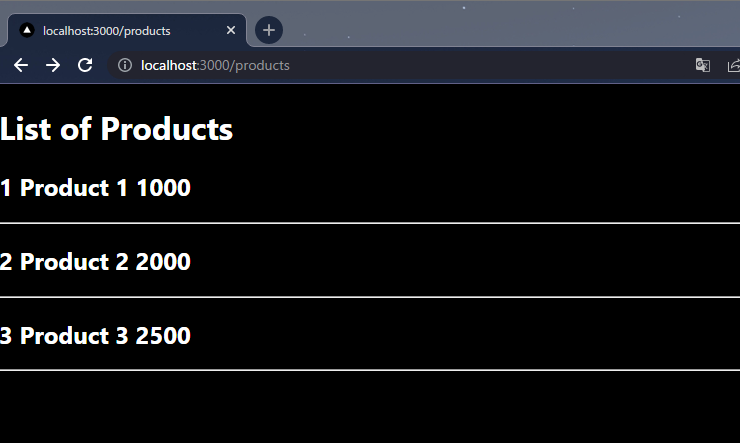
Task: Click the tab favicon triangle icon
Action: click(x=27, y=30)
